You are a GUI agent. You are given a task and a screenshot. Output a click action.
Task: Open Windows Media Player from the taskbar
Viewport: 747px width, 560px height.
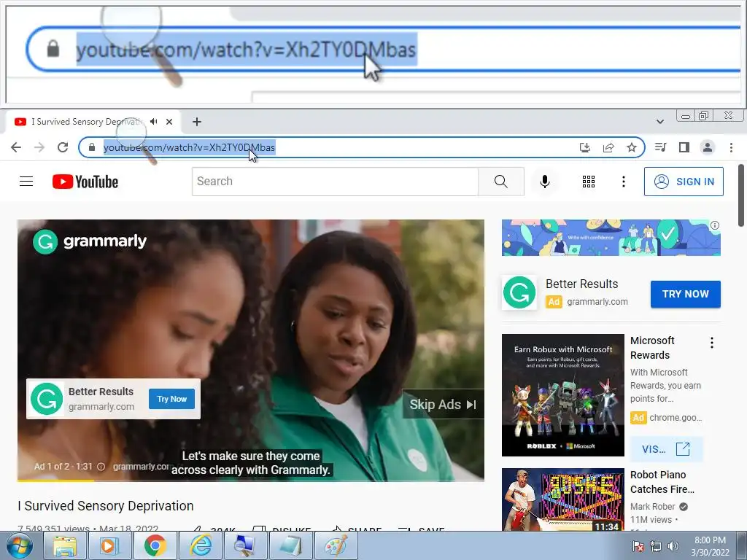(x=109, y=545)
